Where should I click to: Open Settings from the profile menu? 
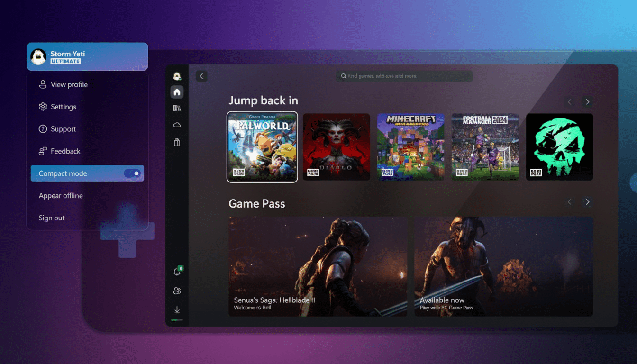coord(63,107)
